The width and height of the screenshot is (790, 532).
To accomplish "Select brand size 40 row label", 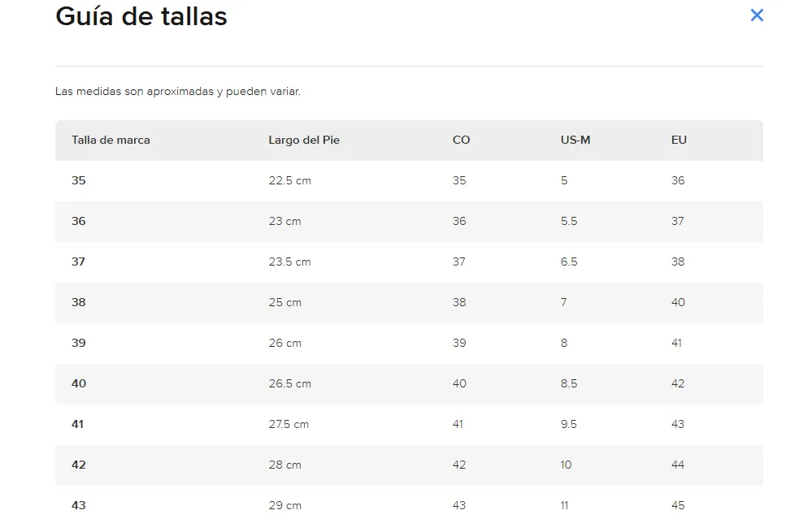I will [79, 383].
